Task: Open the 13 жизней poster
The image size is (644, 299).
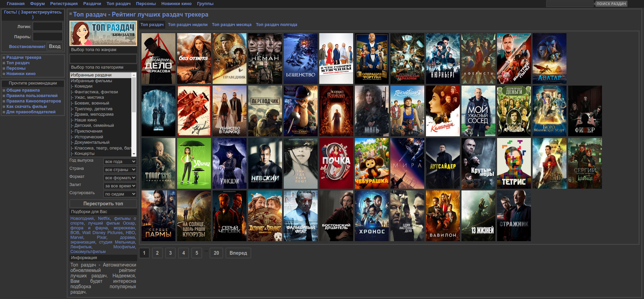Action: 478,216
